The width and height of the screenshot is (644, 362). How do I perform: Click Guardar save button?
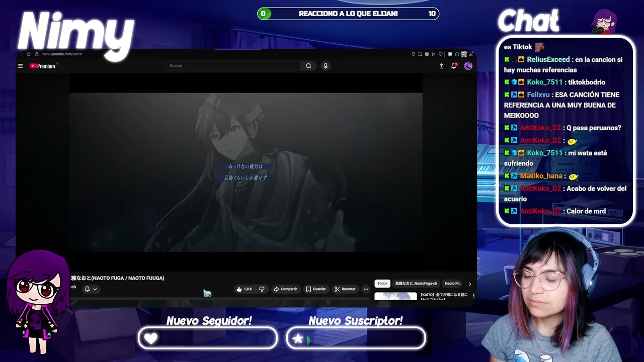(316, 289)
